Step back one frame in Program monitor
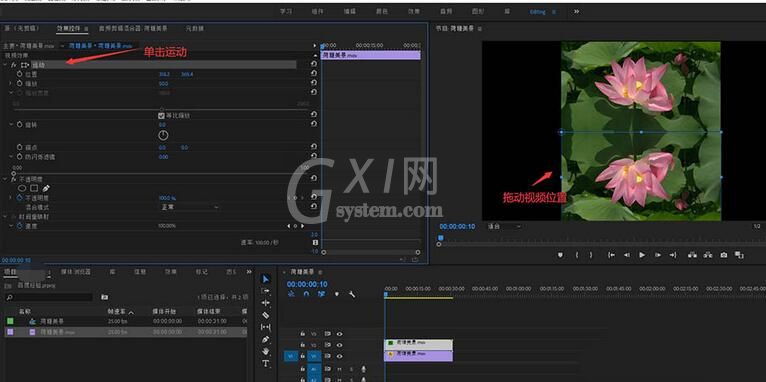The width and height of the screenshot is (766, 382). pyautogui.click(x=626, y=255)
